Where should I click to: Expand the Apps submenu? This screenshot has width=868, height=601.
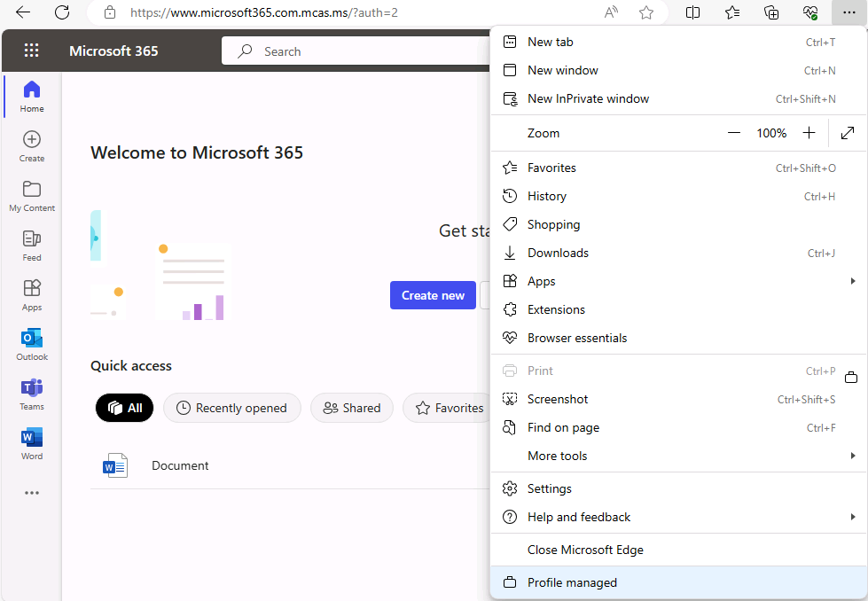[678, 281]
